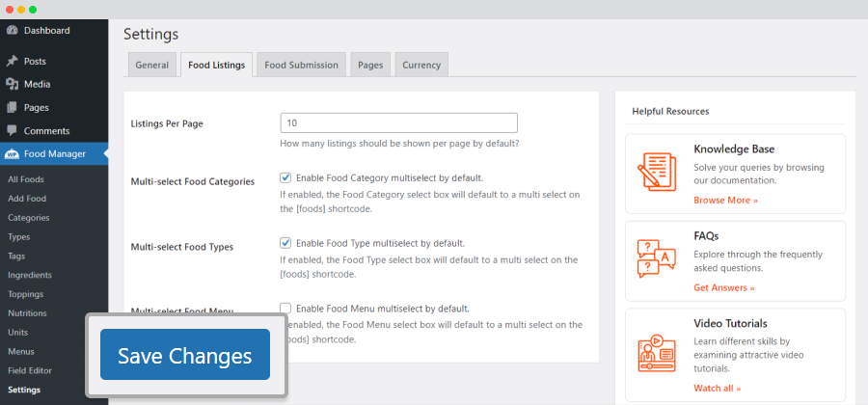This screenshot has height=405, width=868.
Task: Open Categories under Food Manager
Action: point(29,218)
